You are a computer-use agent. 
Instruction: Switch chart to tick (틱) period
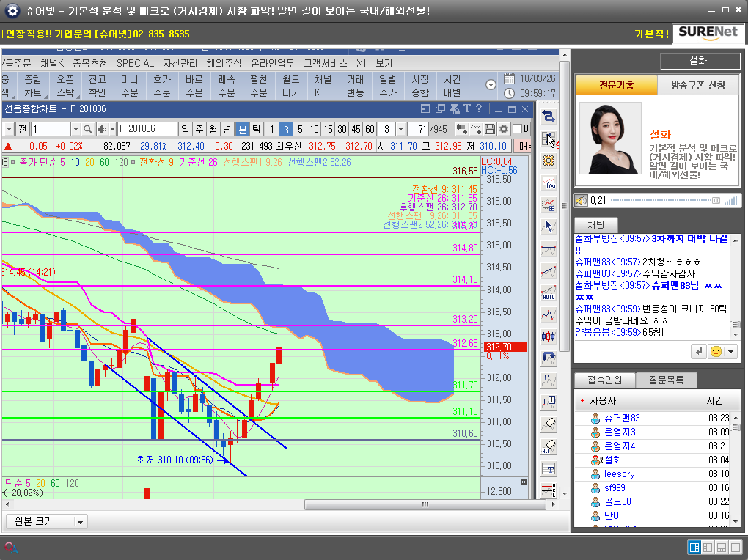click(256, 129)
